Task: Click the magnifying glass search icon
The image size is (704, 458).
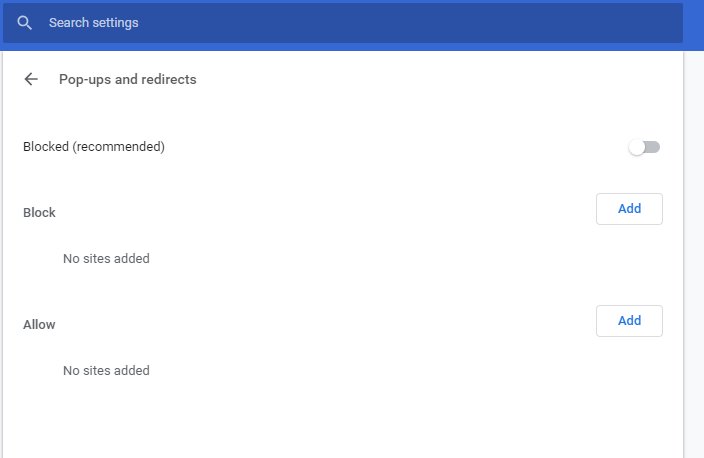Action: pos(24,23)
